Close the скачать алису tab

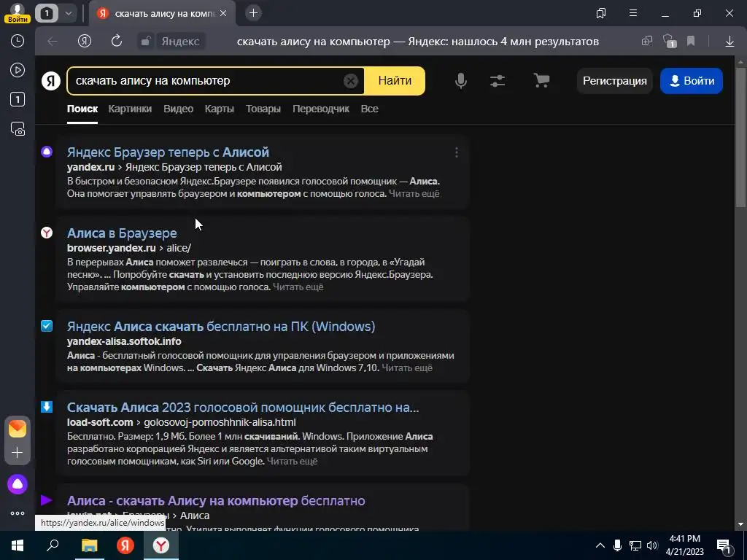click(224, 13)
